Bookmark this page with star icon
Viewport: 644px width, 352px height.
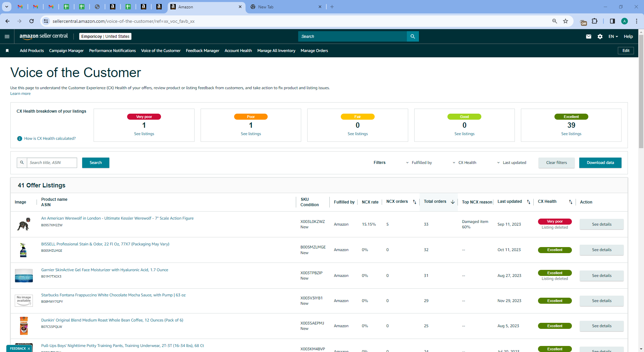click(566, 21)
